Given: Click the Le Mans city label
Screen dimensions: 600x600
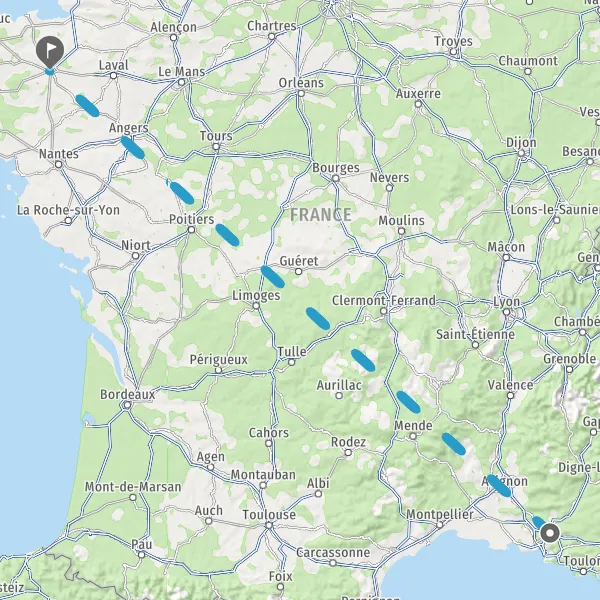Looking at the screenshot, I should click(182, 72).
